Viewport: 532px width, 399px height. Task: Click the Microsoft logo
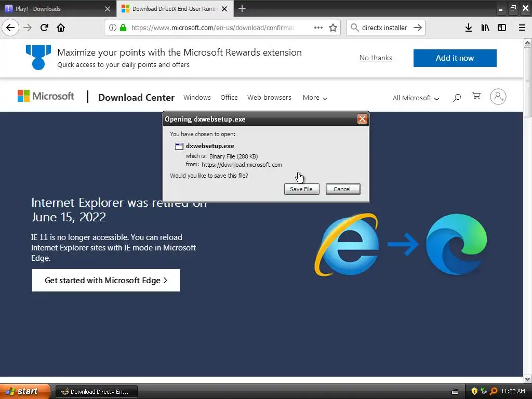pos(46,96)
